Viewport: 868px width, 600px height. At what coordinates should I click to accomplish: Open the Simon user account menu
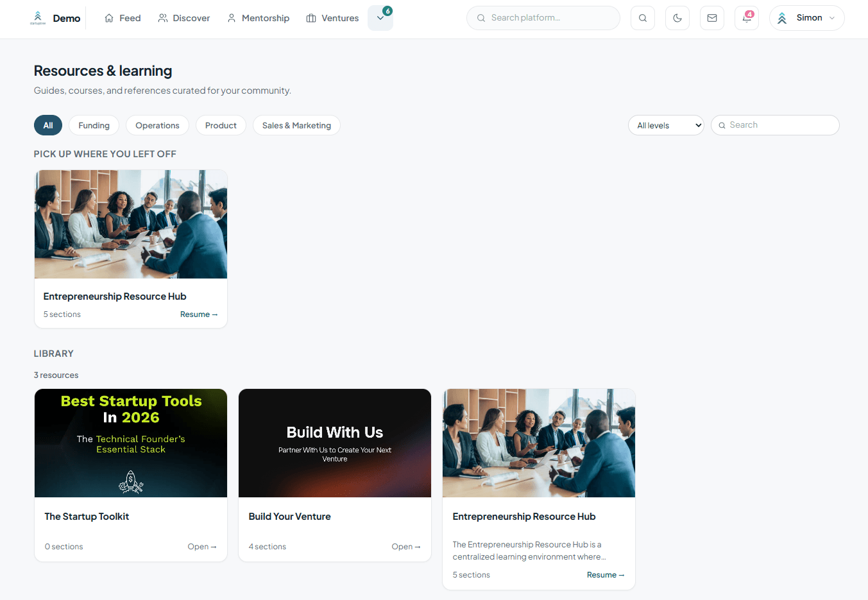807,18
